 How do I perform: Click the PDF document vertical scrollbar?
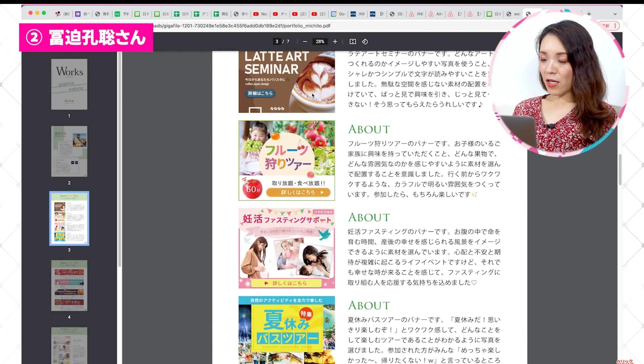point(620,170)
